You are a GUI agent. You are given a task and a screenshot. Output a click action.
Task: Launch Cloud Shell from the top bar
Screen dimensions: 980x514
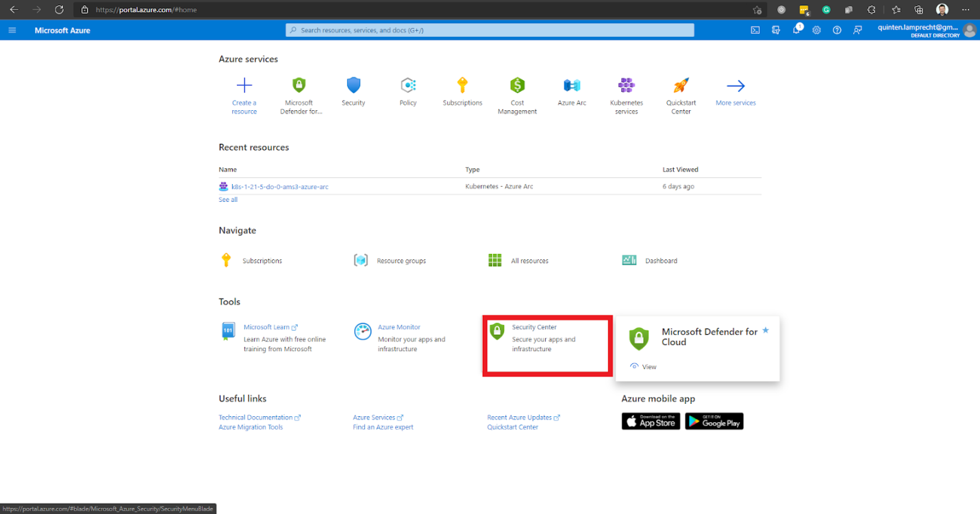tap(755, 30)
